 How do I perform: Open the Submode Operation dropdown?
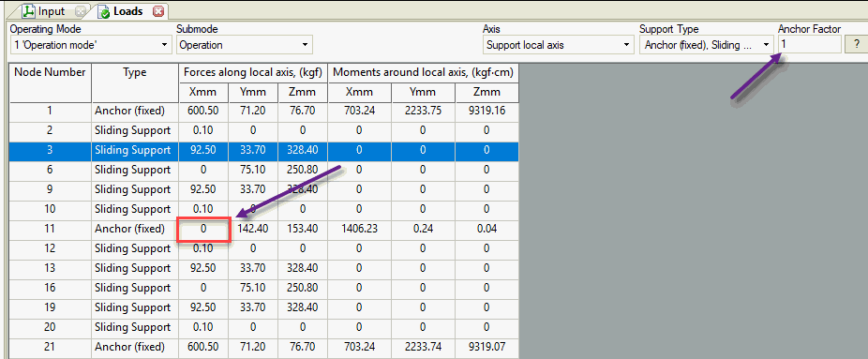pyautogui.click(x=244, y=45)
